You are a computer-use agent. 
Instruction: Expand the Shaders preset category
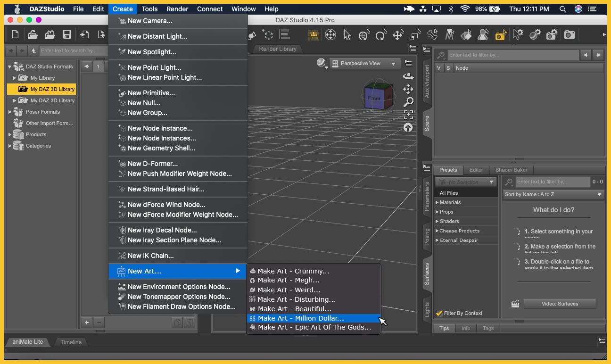coord(437,221)
